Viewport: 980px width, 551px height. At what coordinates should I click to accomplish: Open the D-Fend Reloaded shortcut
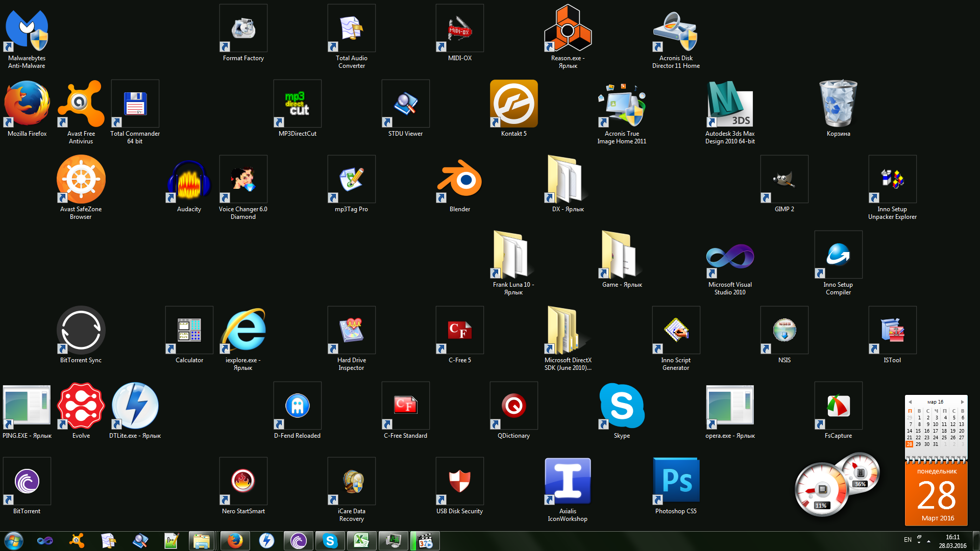coord(298,406)
